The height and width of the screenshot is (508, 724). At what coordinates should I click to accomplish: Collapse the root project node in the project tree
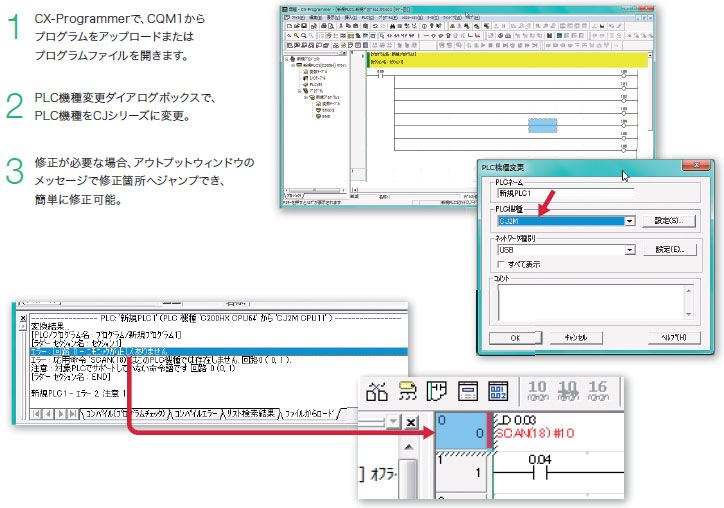coord(286,59)
